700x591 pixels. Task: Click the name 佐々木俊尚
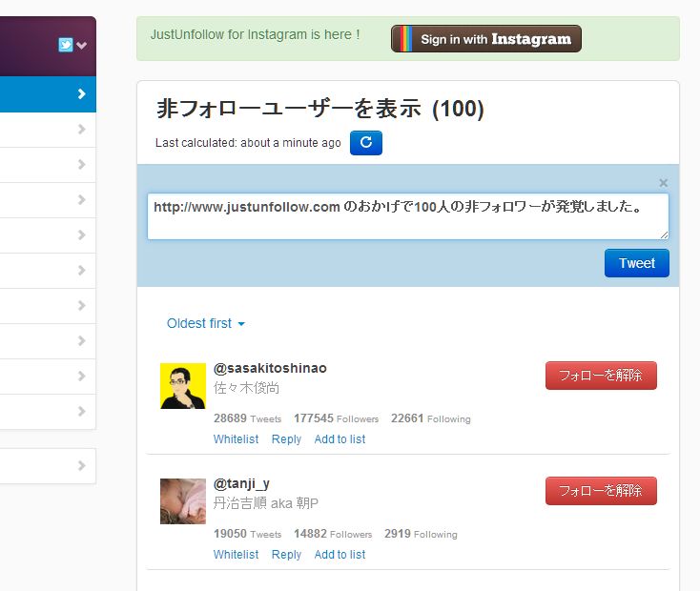246,388
